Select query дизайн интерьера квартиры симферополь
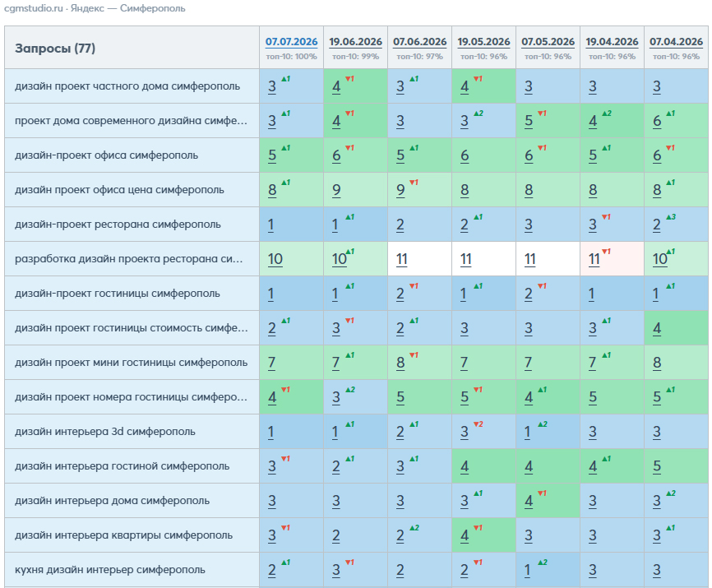The image size is (712, 588). tap(123, 535)
